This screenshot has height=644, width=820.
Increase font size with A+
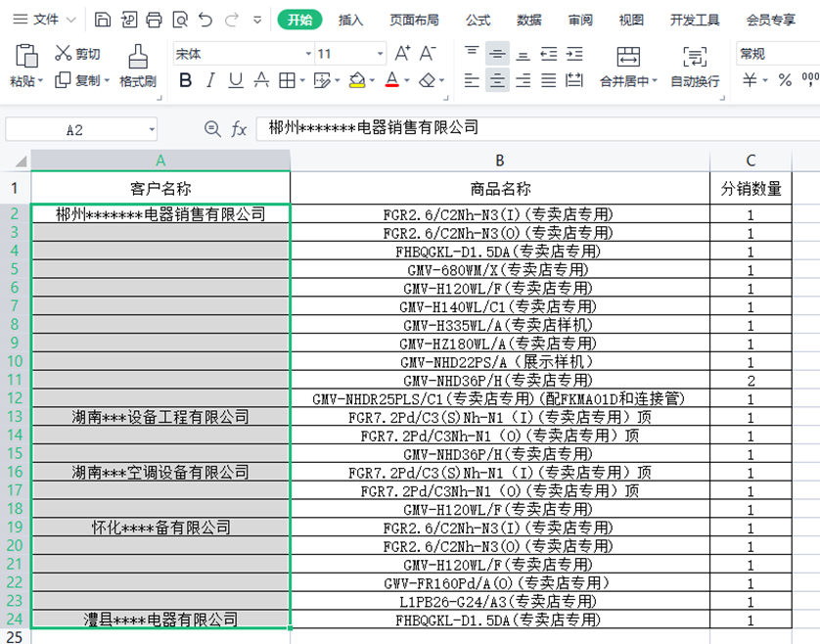402,54
